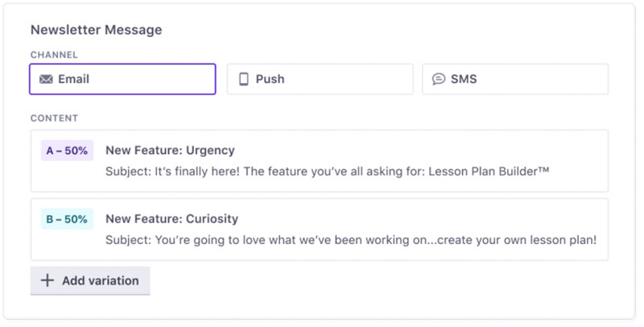Click the subject line of variation B
Image resolution: width=644 pixels, height=327 pixels.
pyautogui.click(x=351, y=240)
